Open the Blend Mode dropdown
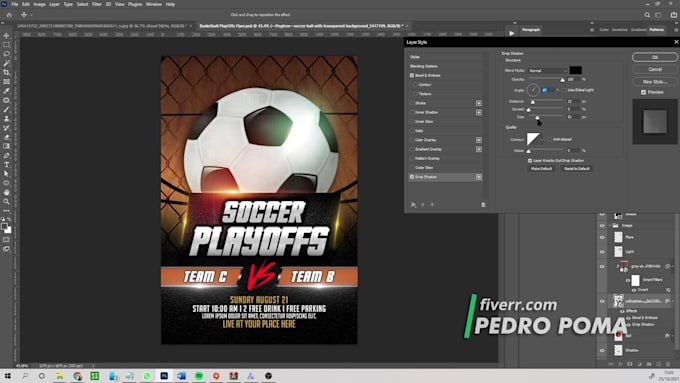This screenshot has width=680, height=383. point(547,70)
